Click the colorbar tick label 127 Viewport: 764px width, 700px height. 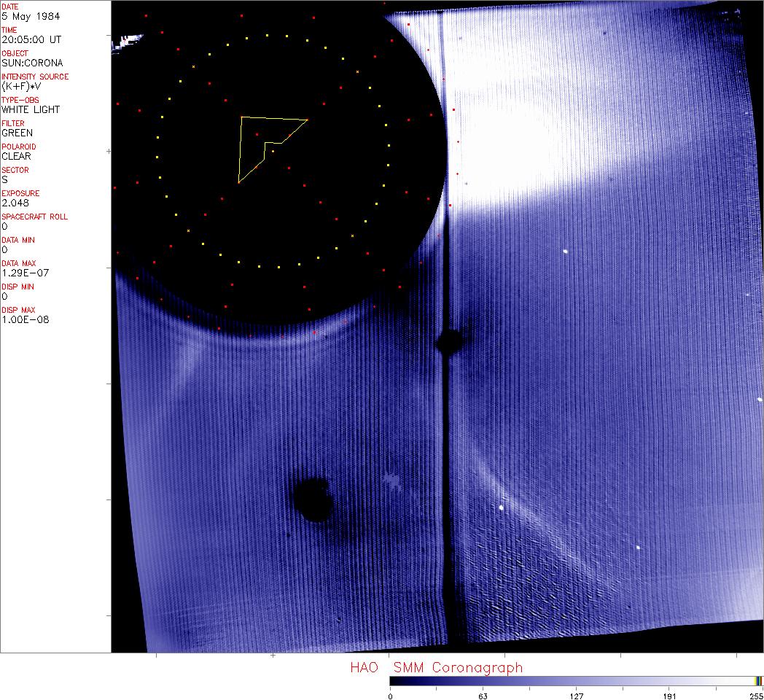pos(576,696)
